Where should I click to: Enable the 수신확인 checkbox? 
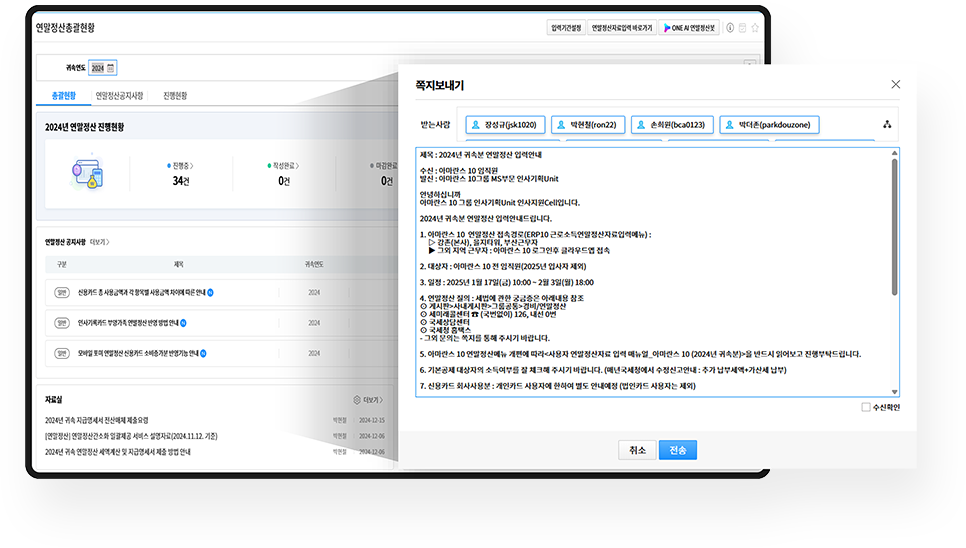866,407
